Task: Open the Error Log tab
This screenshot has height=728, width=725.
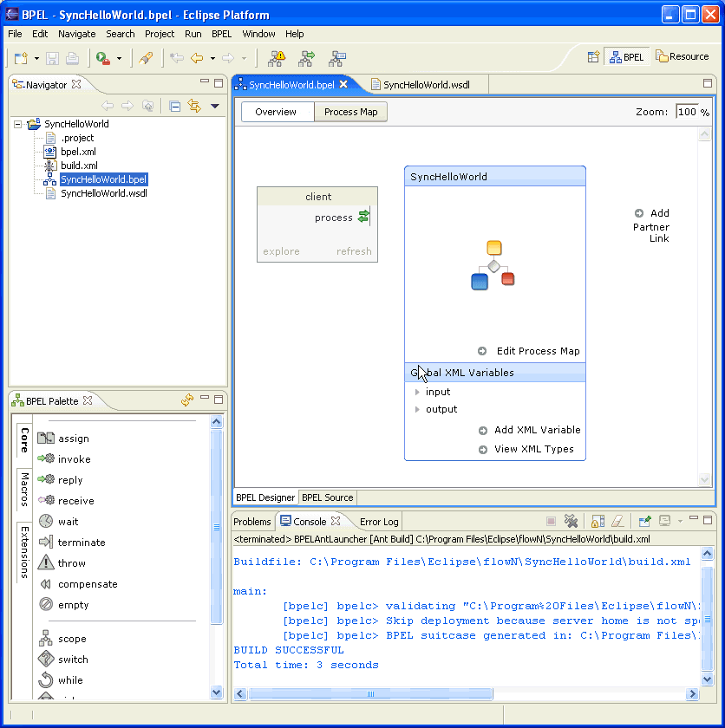Action: pyautogui.click(x=379, y=522)
